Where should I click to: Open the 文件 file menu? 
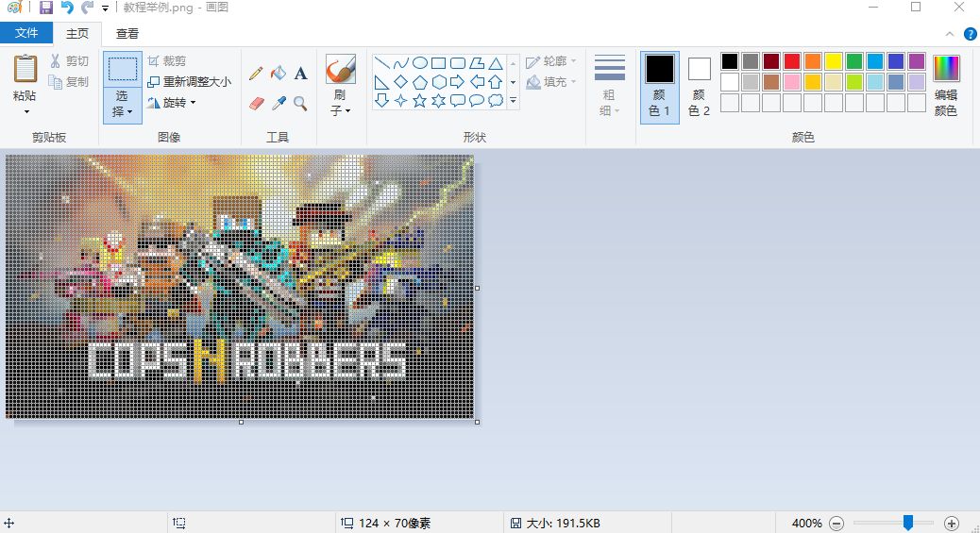[x=26, y=33]
